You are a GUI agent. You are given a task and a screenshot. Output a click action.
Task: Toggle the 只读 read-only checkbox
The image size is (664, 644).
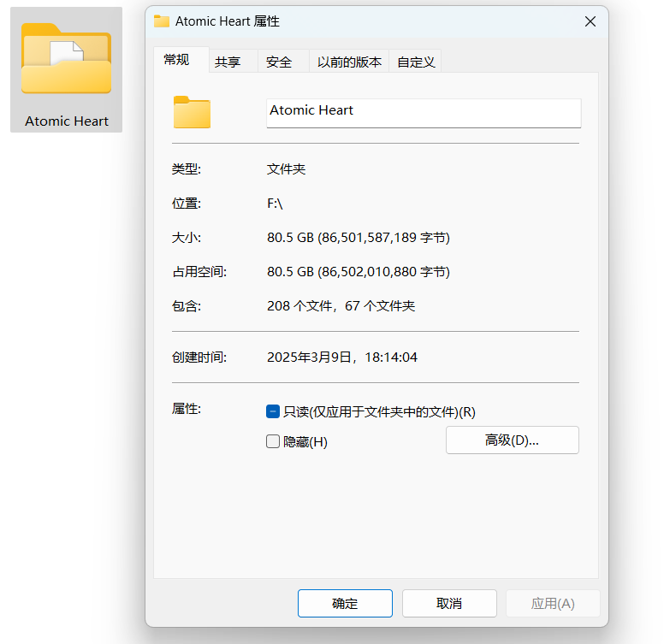coord(273,411)
